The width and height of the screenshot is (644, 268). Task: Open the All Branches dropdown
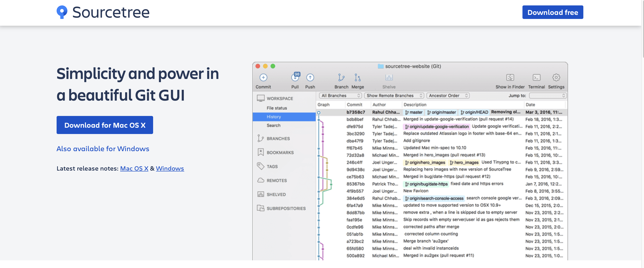point(340,95)
